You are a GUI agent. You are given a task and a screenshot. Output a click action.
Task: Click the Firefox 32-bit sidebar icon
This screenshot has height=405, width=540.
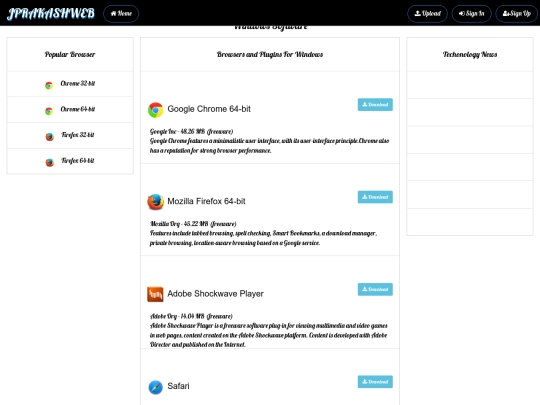(50, 137)
